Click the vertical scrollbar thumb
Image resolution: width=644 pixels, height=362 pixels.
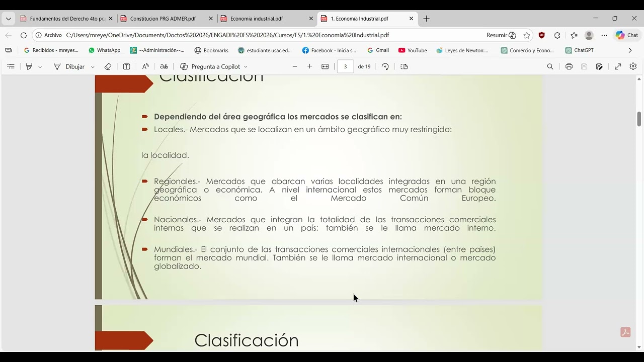point(639,119)
